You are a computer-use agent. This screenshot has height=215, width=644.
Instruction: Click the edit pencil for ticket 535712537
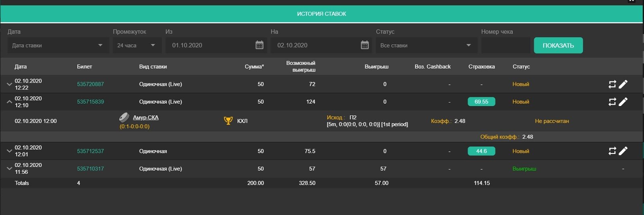(x=623, y=151)
